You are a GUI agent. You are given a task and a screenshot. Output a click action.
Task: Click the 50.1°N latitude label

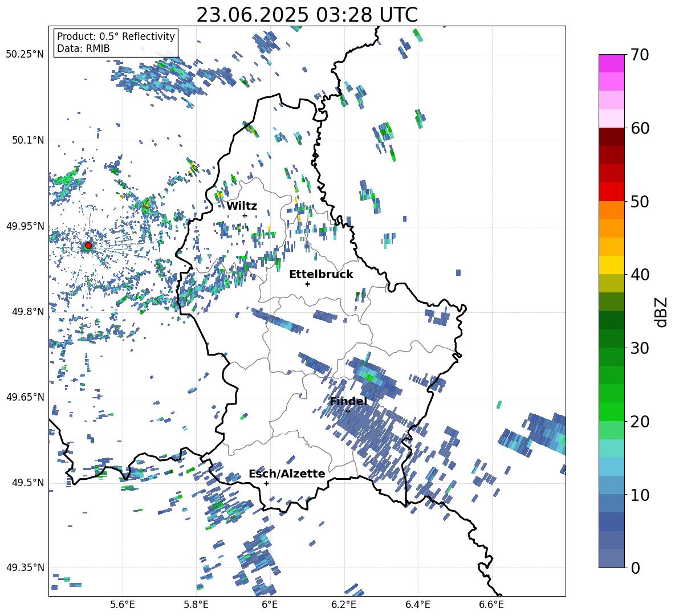coord(27,140)
